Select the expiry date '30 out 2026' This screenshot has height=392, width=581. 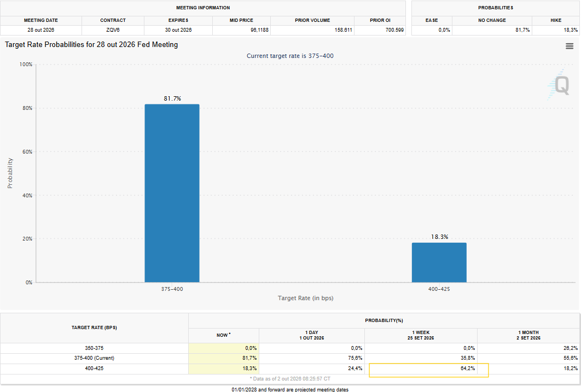pyautogui.click(x=178, y=30)
